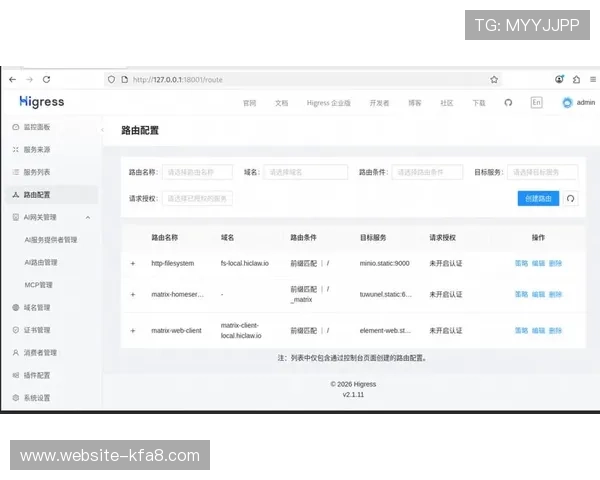Viewport: 600px width, 480px height.
Task: Click the 创建路由 button
Action: [538, 199]
